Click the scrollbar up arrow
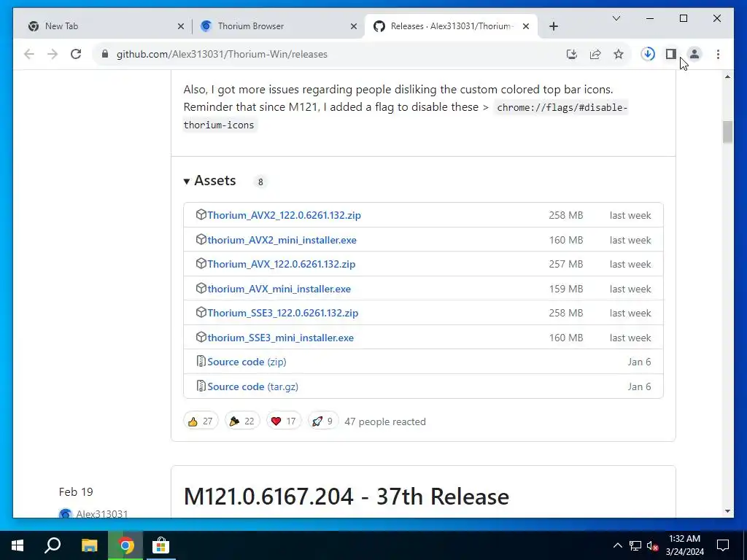The width and height of the screenshot is (747, 560). [727, 77]
